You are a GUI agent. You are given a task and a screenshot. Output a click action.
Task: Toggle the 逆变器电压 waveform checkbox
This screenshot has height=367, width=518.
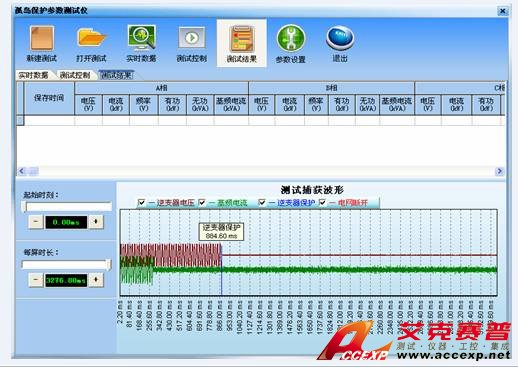pos(141,202)
